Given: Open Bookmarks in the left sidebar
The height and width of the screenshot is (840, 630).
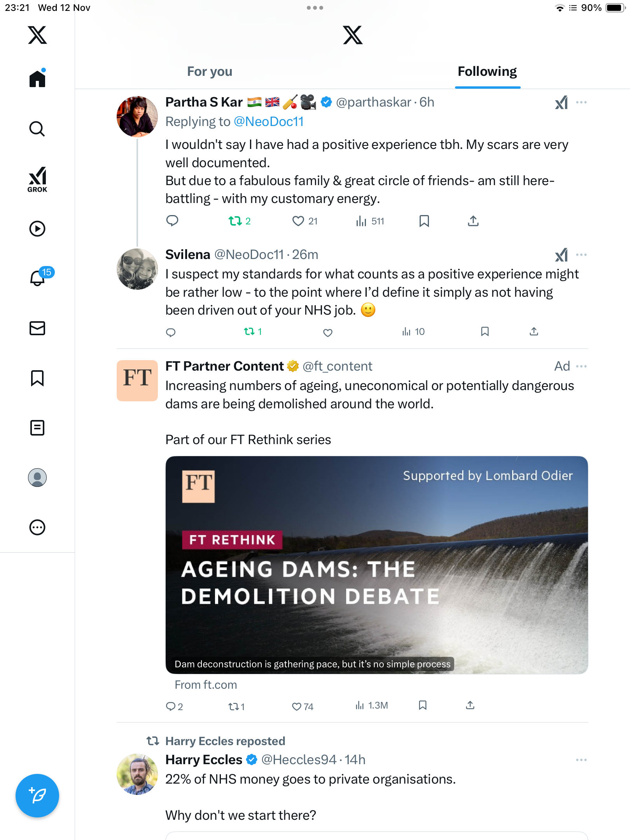Looking at the screenshot, I should 37,378.
